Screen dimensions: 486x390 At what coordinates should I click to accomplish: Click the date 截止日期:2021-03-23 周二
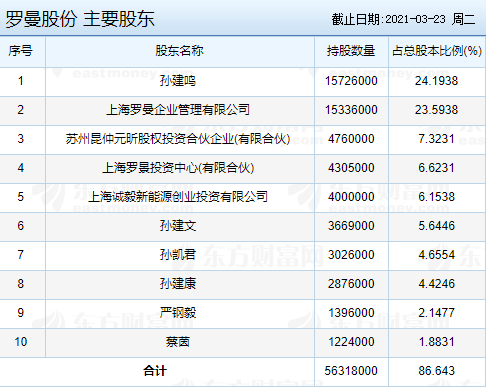coord(403,19)
